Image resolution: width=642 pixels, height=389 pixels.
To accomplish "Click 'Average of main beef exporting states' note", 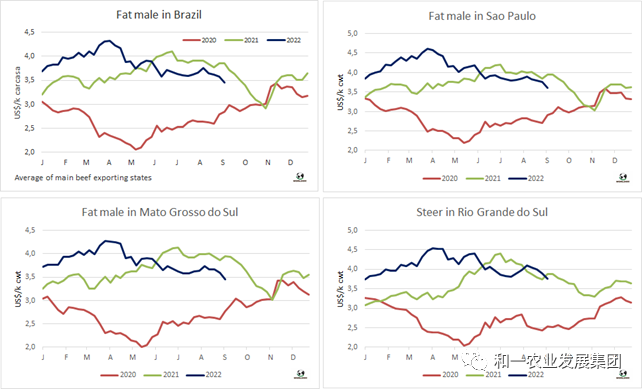I will [83, 178].
